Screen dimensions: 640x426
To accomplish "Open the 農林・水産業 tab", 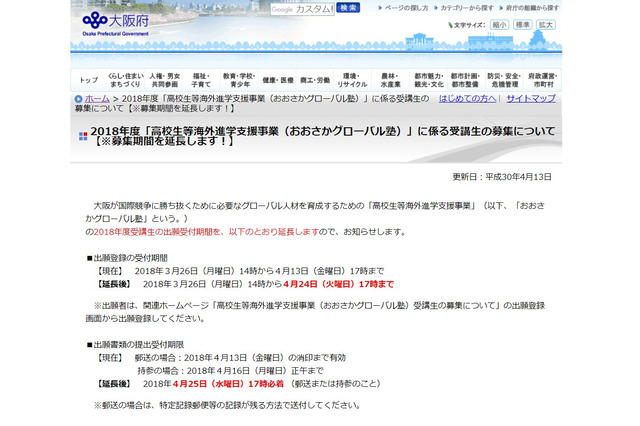I will [390, 80].
